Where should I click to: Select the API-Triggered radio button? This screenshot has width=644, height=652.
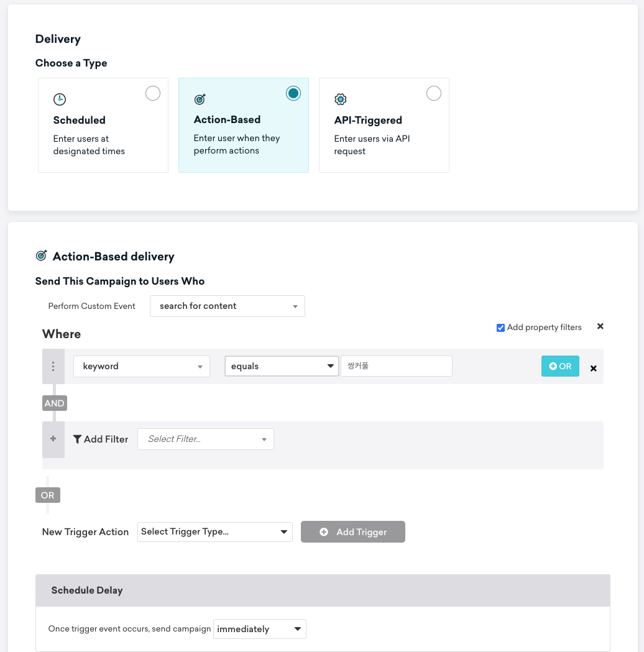coord(434,93)
